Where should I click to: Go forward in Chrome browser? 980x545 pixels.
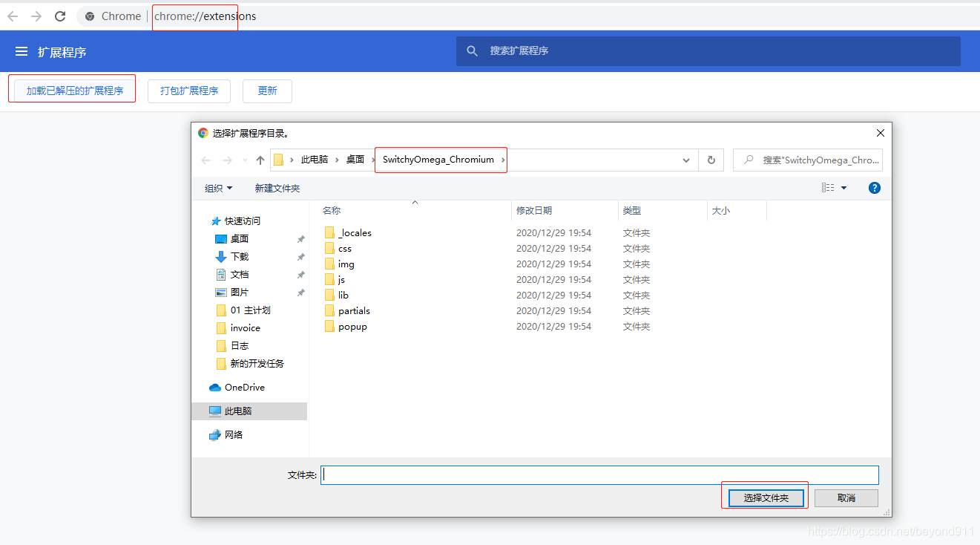coord(36,16)
